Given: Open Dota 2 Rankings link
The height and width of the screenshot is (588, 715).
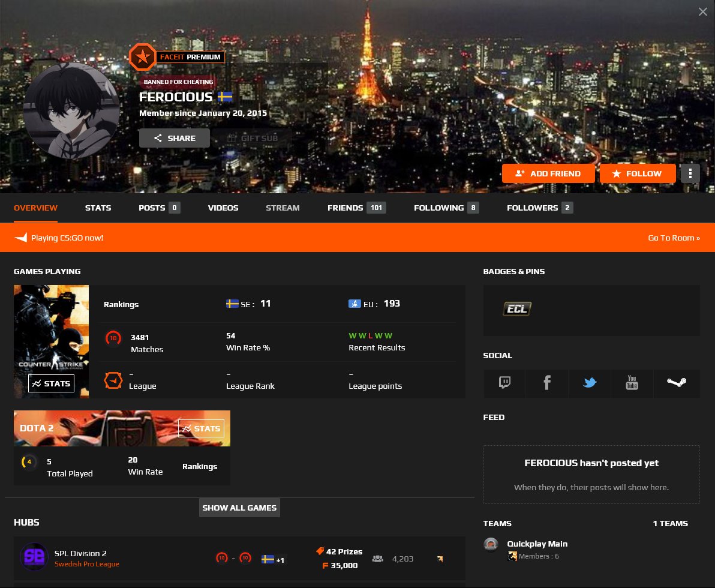Looking at the screenshot, I should pos(200,466).
